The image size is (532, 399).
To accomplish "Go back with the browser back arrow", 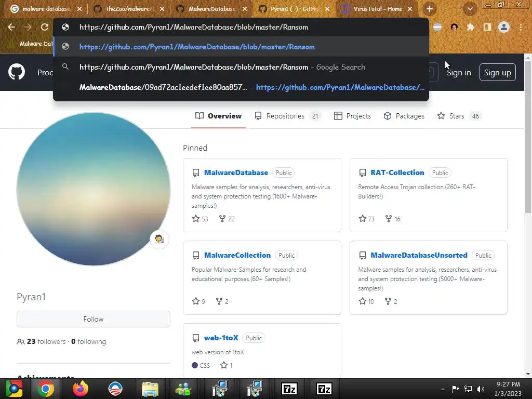I will (11, 27).
